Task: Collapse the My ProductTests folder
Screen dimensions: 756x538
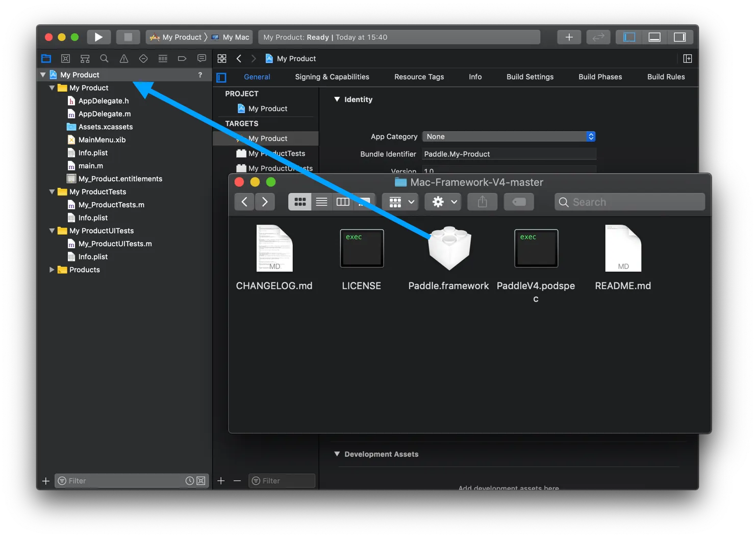Action: point(52,192)
